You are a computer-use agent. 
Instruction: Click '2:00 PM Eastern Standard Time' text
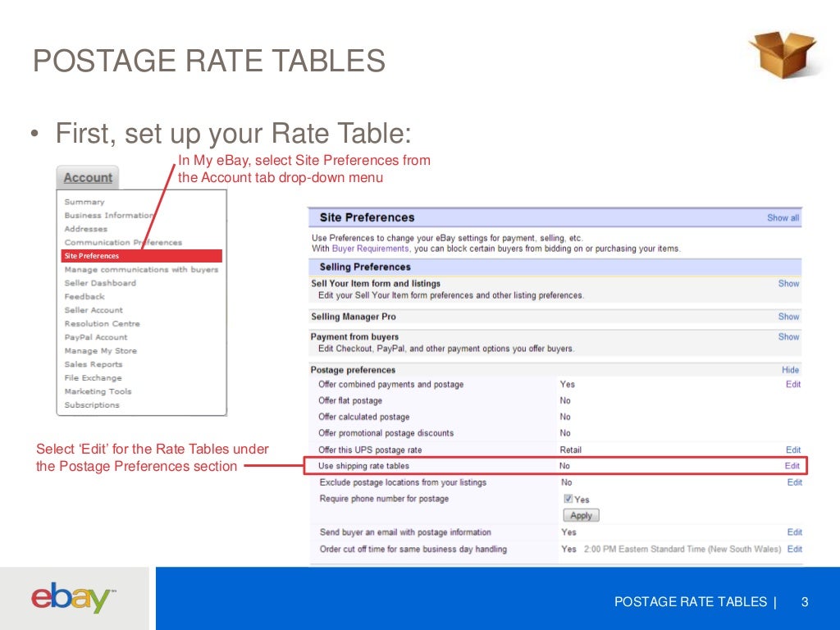tap(682, 549)
